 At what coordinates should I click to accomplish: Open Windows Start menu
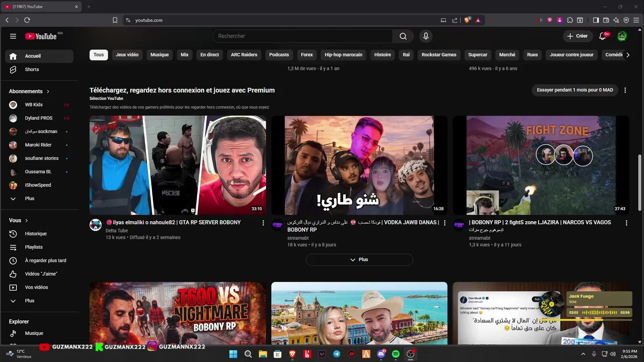click(x=233, y=354)
